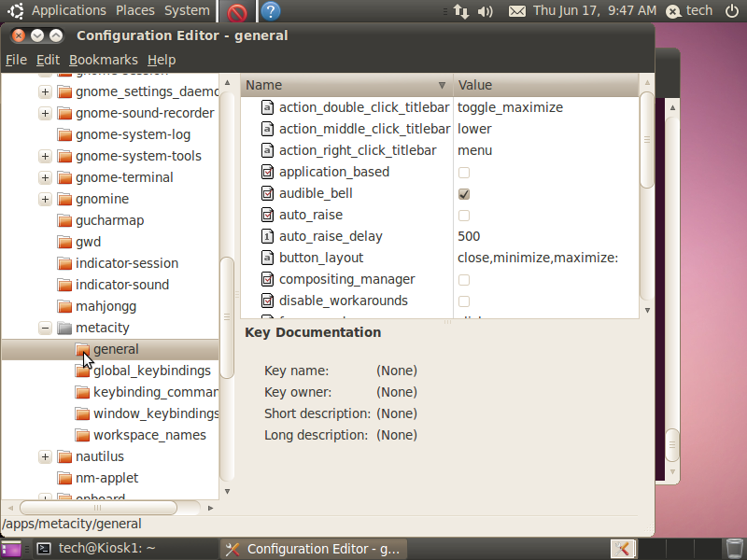Open the sound volume indicator
Viewport: 747px width, 560px height.
coord(485,11)
